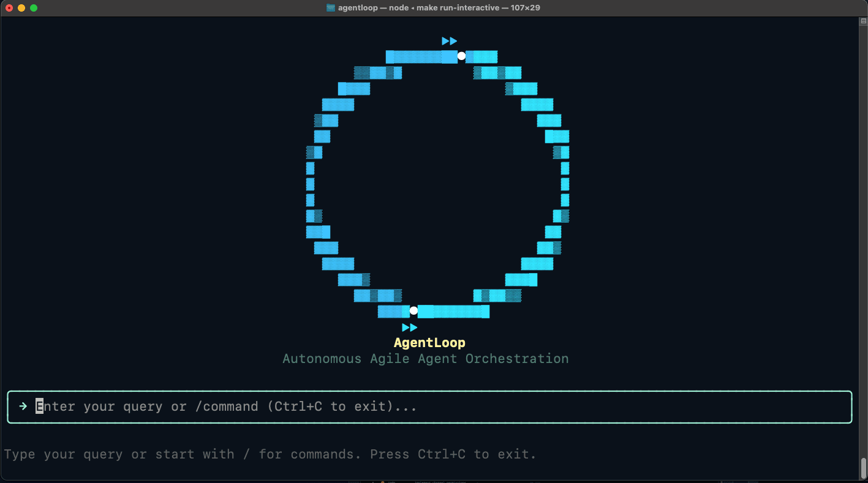
Task: Click the terminal icon in the window title bar
Action: (330, 7)
